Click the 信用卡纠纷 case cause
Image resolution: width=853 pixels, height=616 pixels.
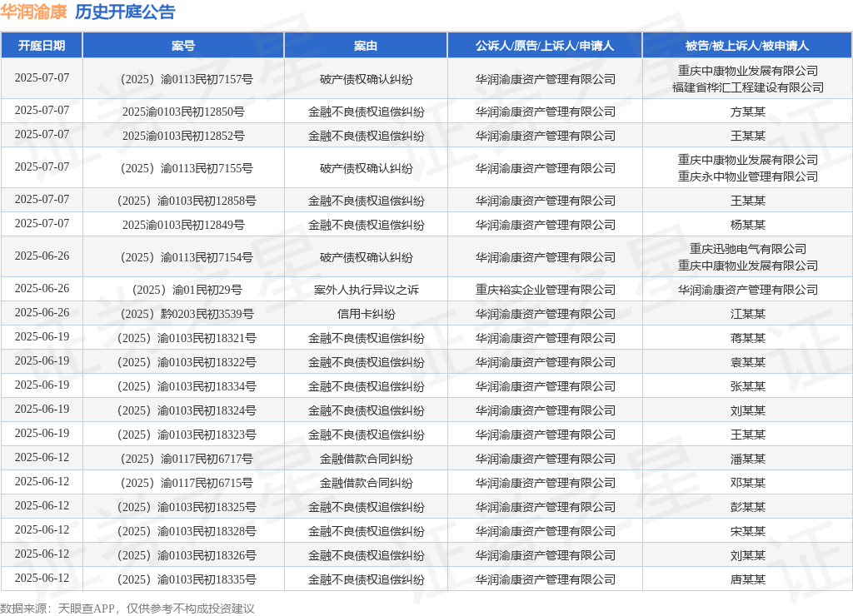click(367, 315)
